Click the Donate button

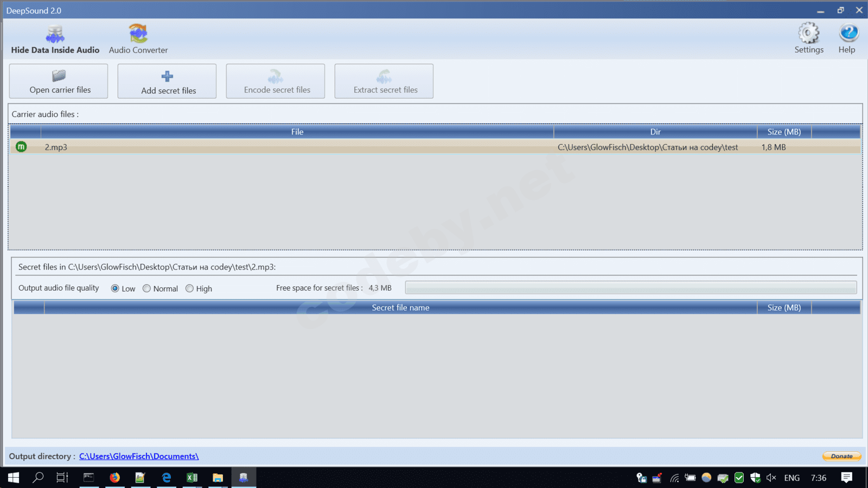pyautogui.click(x=841, y=457)
